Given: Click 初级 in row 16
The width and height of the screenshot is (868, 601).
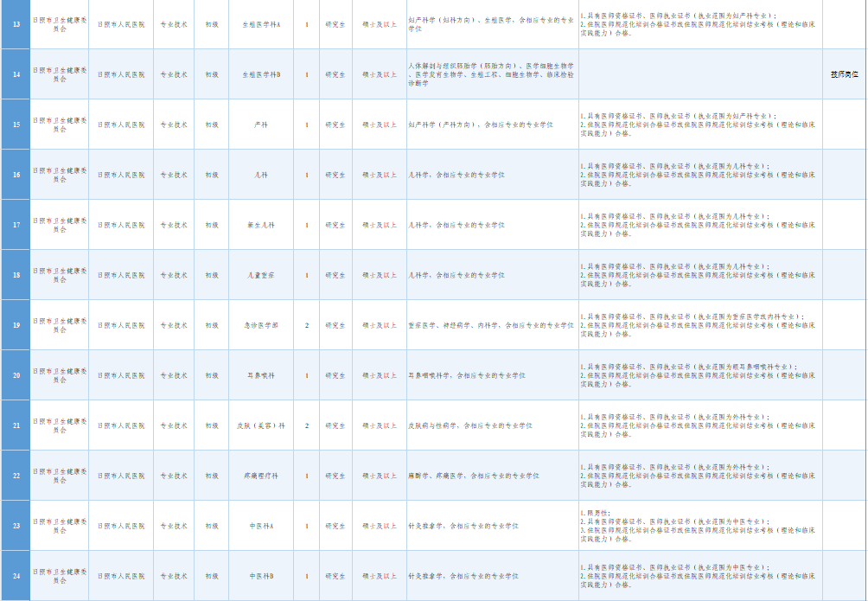Looking at the screenshot, I should (x=212, y=175).
